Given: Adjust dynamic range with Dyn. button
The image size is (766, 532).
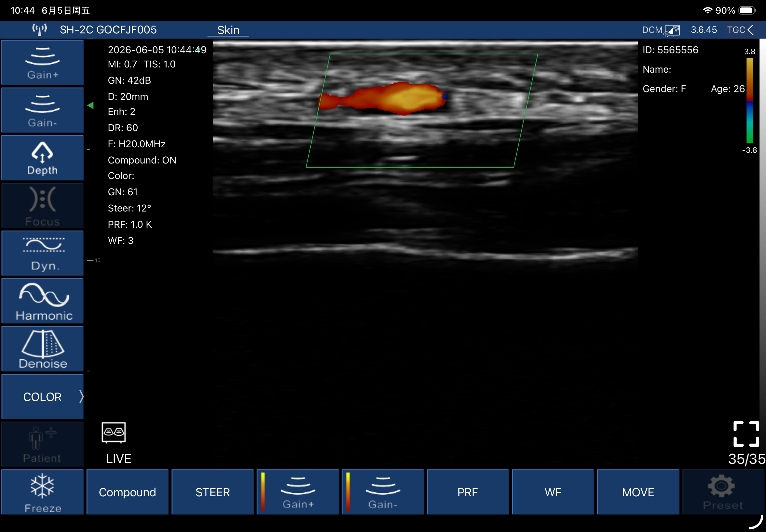Looking at the screenshot, I should click(42, 253).
